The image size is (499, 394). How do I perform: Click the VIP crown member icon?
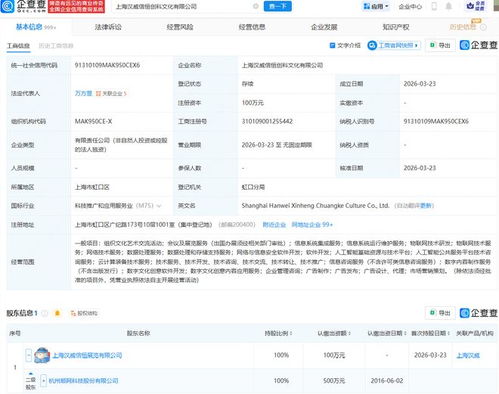click(476, 6)
